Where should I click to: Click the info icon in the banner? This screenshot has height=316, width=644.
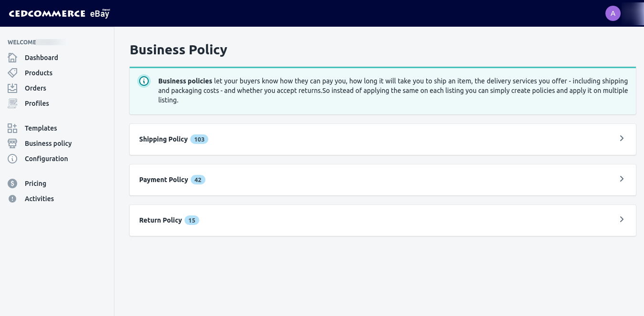click(143, 81)
